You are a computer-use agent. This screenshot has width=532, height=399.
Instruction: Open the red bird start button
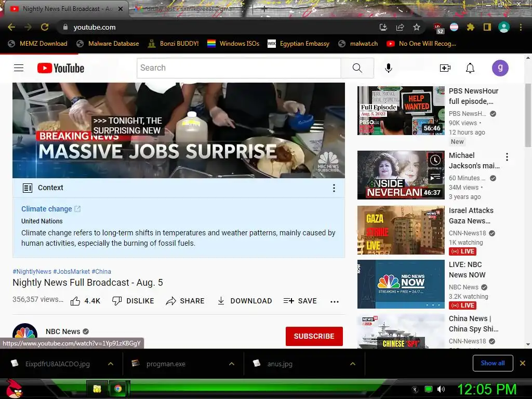[x=14, y=389]
